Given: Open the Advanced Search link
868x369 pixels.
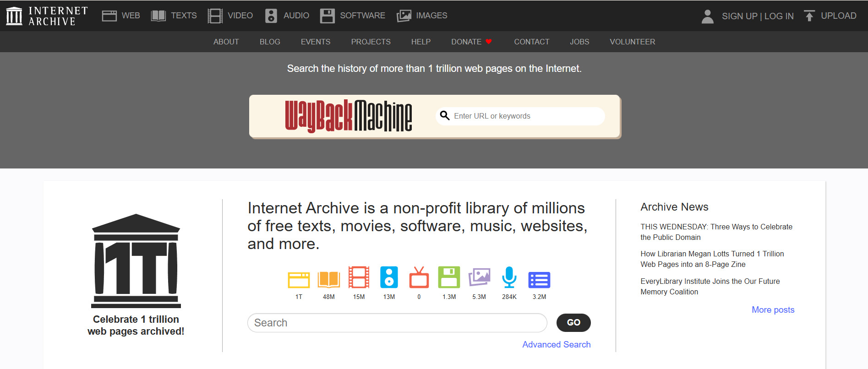Looking at the screenshot, I should (x=557, y=344).
